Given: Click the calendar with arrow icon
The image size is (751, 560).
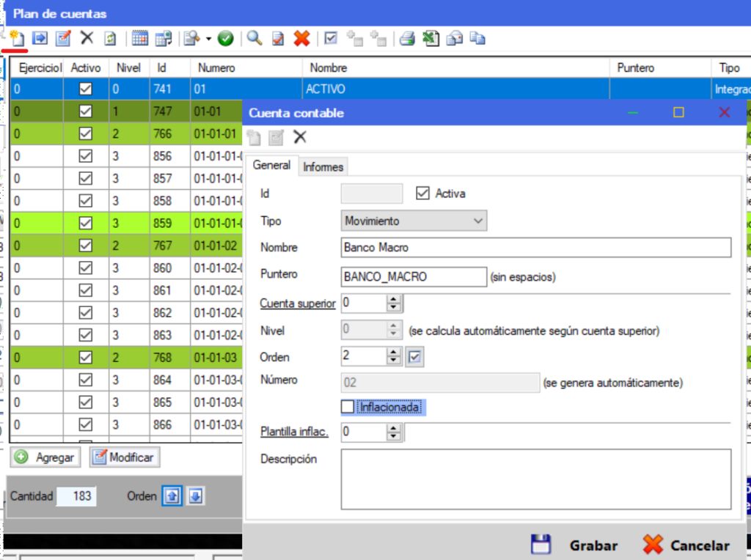Looking at the screenshot, I should click(x=164, y=38).
